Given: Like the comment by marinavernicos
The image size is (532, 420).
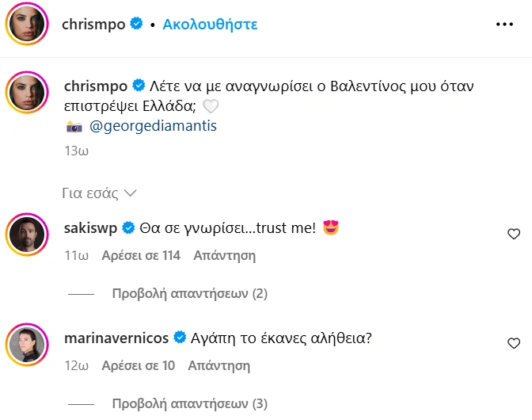Looking at the screenshot, I should tap(514, 343).
